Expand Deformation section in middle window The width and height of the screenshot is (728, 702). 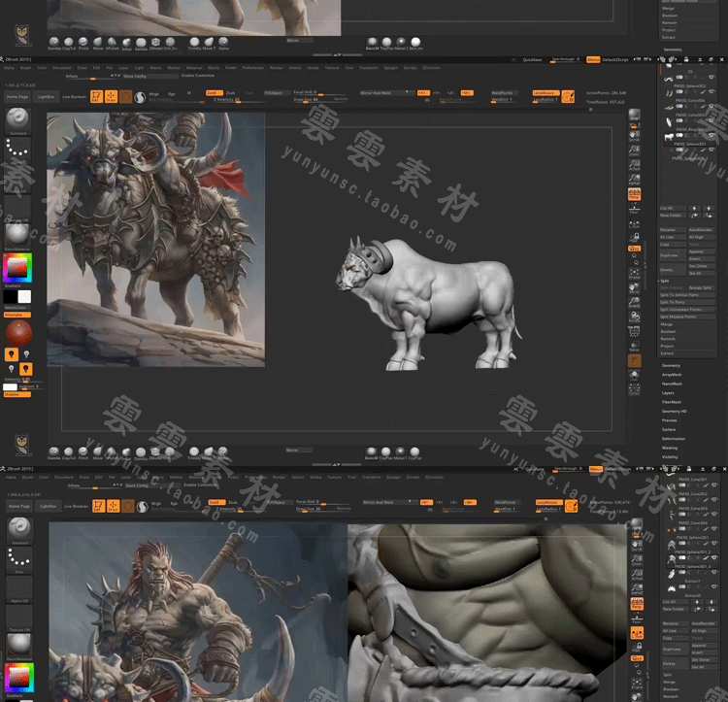[x=674, y=439]
